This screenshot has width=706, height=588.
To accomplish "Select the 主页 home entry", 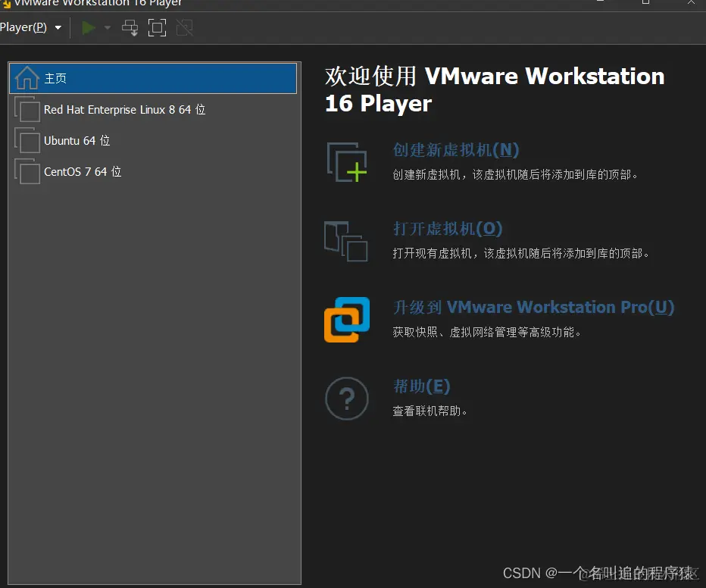I will [152, 78].
